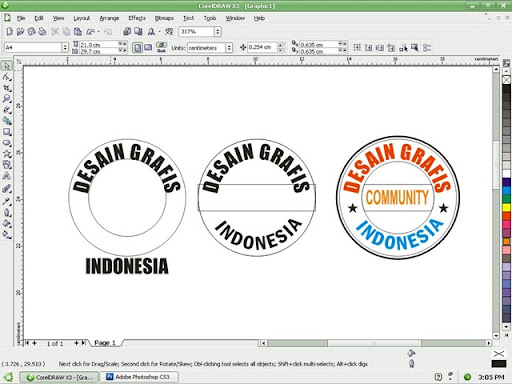Create a new document with New icon
Viewport: 512px width, 384px height.
point(10,31)
